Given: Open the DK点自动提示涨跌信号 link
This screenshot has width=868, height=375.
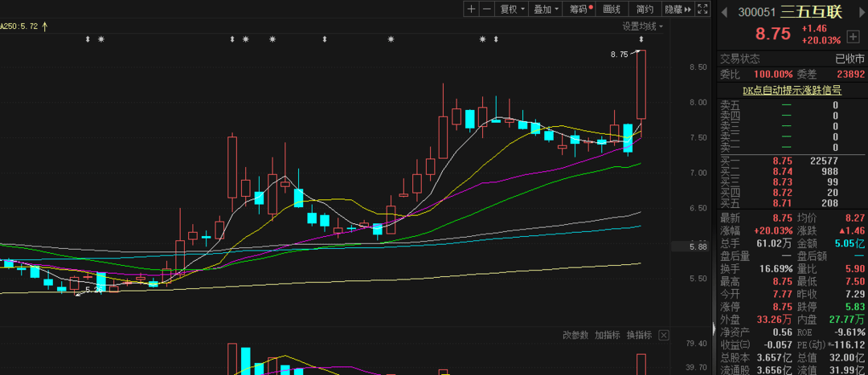Looking at the screenshot, I should (792, 90).
